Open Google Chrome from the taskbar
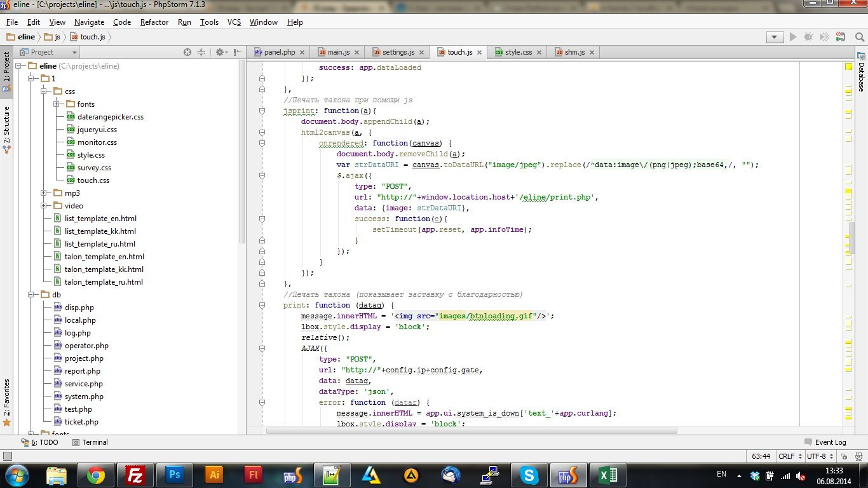 point(96,475)
